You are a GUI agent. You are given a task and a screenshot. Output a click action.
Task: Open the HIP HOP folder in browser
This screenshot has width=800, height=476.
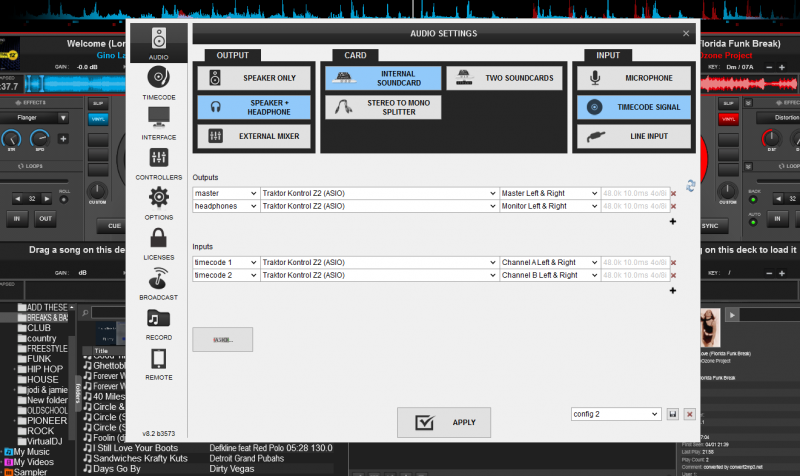coord(45,369)
